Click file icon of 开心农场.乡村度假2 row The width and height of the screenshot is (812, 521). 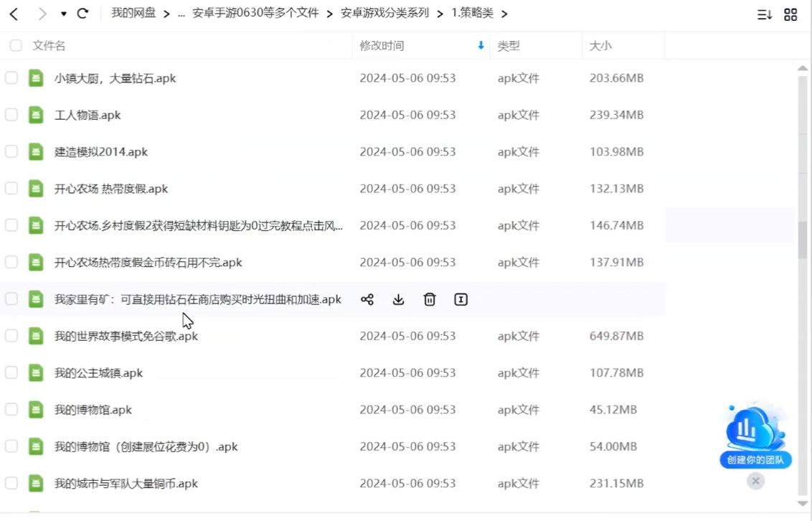(36, 225)
